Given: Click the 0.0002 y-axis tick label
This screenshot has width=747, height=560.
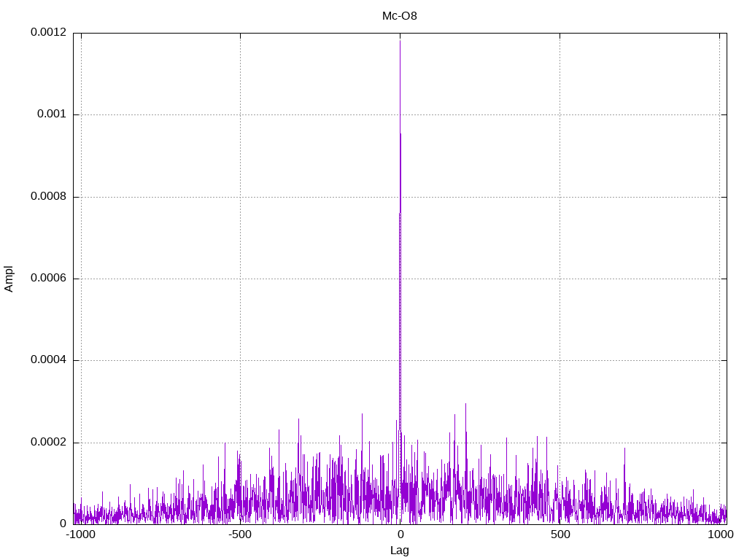Looking at the screenshot, I should [48, 443].
